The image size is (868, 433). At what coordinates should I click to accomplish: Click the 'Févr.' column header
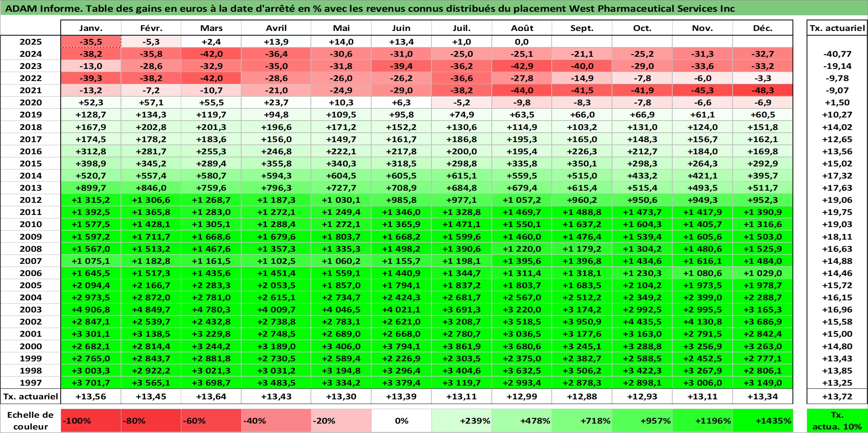pos(151,28)
